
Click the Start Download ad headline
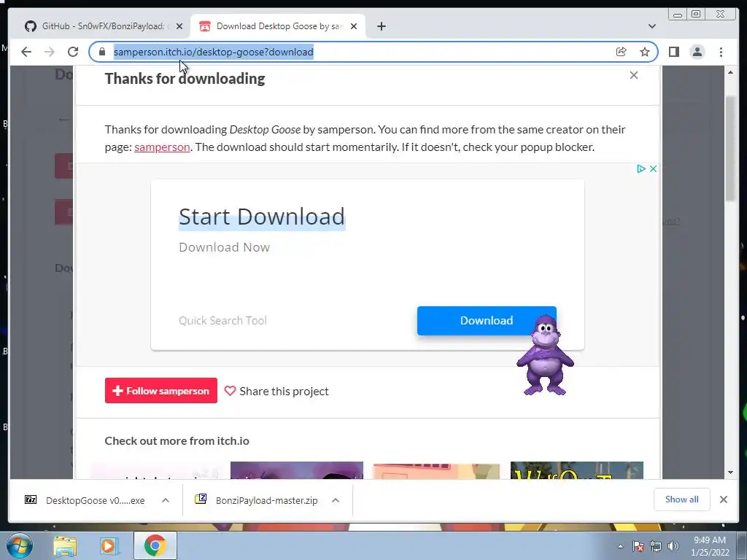click(x=262, y=217)
